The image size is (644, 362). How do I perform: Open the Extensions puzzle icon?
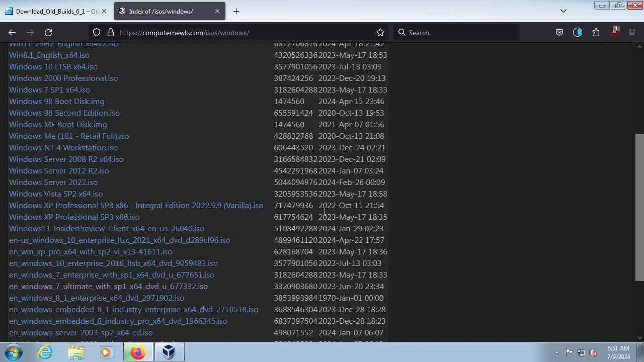point(596,33)
